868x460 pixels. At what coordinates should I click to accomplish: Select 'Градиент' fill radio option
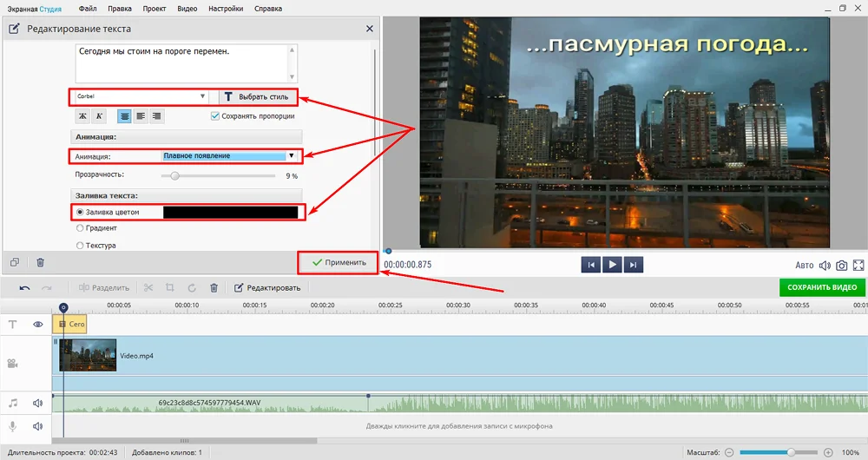pos(80,228)
